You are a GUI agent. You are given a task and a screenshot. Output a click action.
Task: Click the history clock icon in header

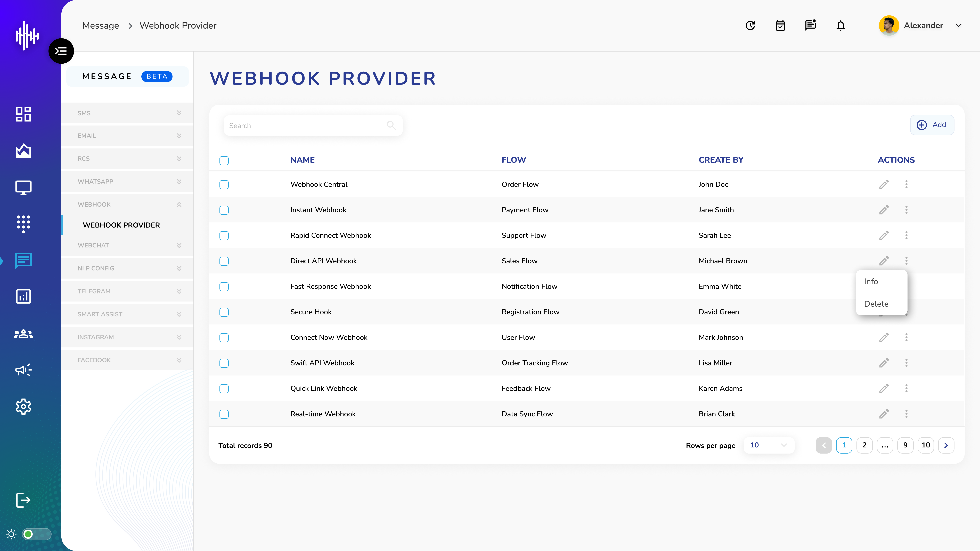point(750,26)
